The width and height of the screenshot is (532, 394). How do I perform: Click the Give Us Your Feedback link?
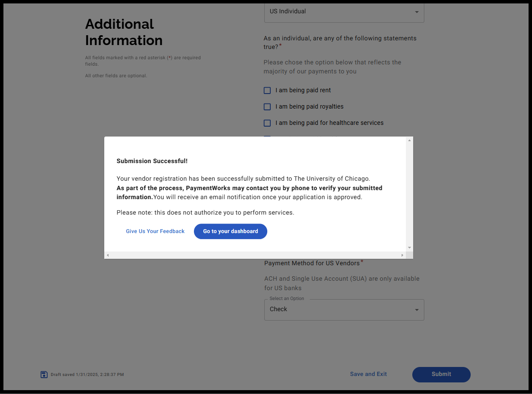[155, 231]
